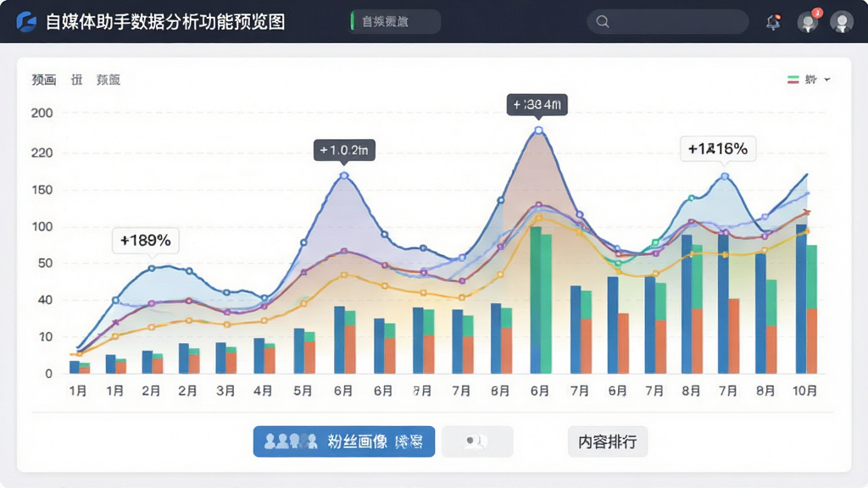Click the 5月 axis label
This screenshot has width=868, height=488.
click(x=303, y=391)
